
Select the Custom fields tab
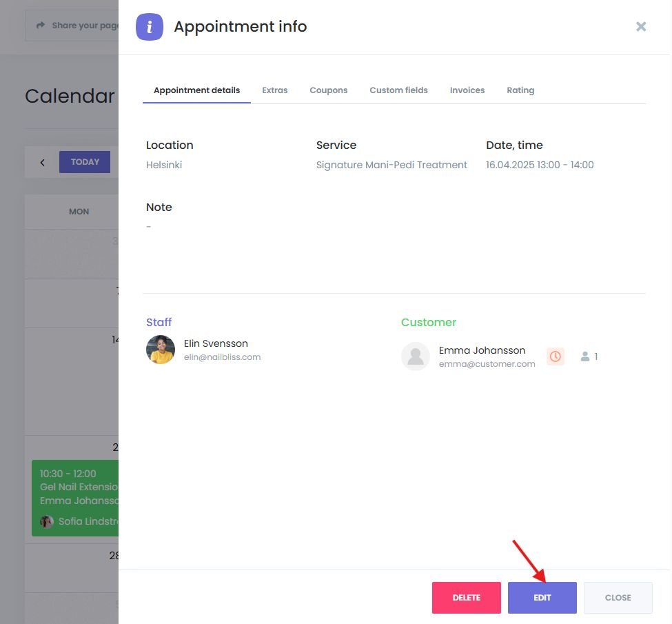[x=398, y=90]
